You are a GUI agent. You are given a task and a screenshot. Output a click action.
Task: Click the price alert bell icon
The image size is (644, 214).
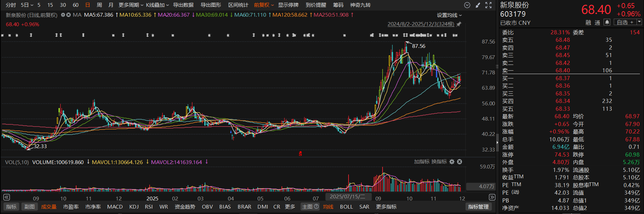click(607, 22)
